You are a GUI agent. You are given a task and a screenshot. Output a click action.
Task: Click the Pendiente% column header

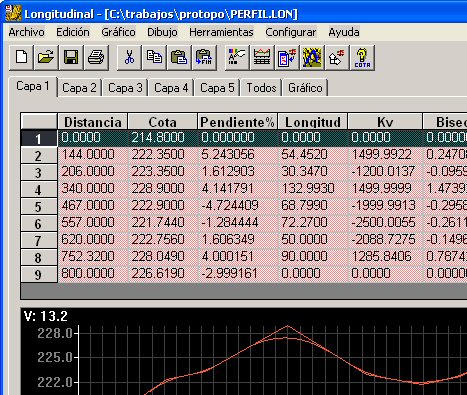(x=237, y=122)
